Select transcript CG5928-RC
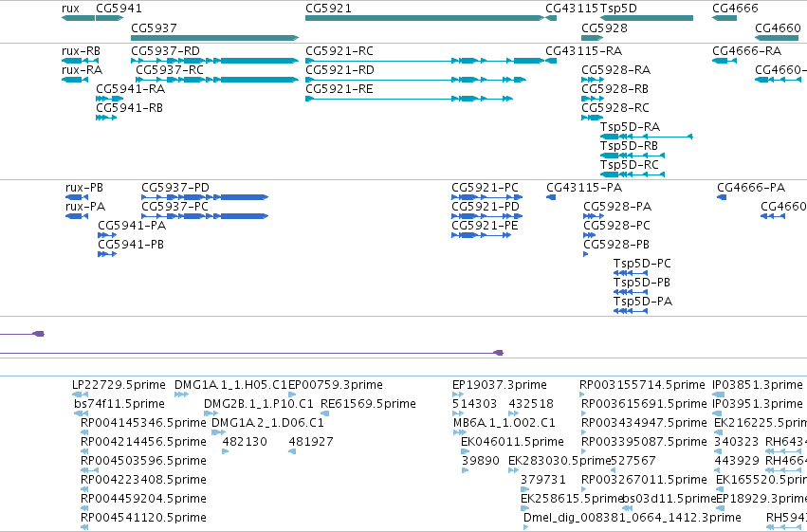The height and width of the screenshot is (532, 807). tap(593, 118)
